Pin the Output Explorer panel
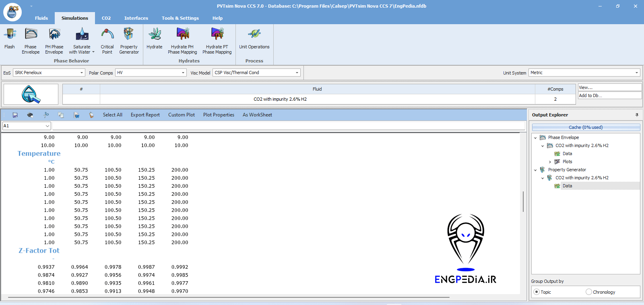644x305 pixels. tap(637, 115)
